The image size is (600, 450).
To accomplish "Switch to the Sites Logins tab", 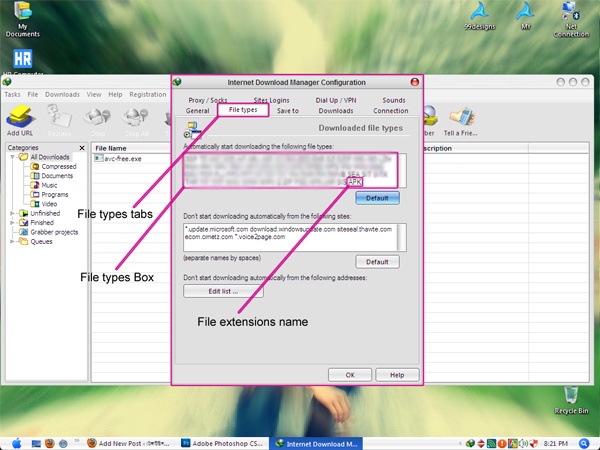I will pyautogui.click(x=271, y=100).
